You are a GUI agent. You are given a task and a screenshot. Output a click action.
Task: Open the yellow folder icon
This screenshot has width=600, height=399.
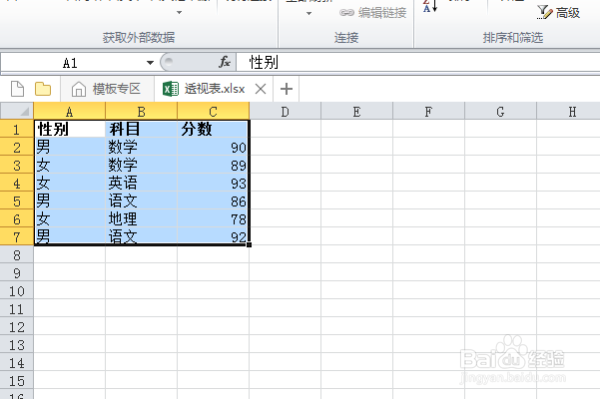click(43, 89)
